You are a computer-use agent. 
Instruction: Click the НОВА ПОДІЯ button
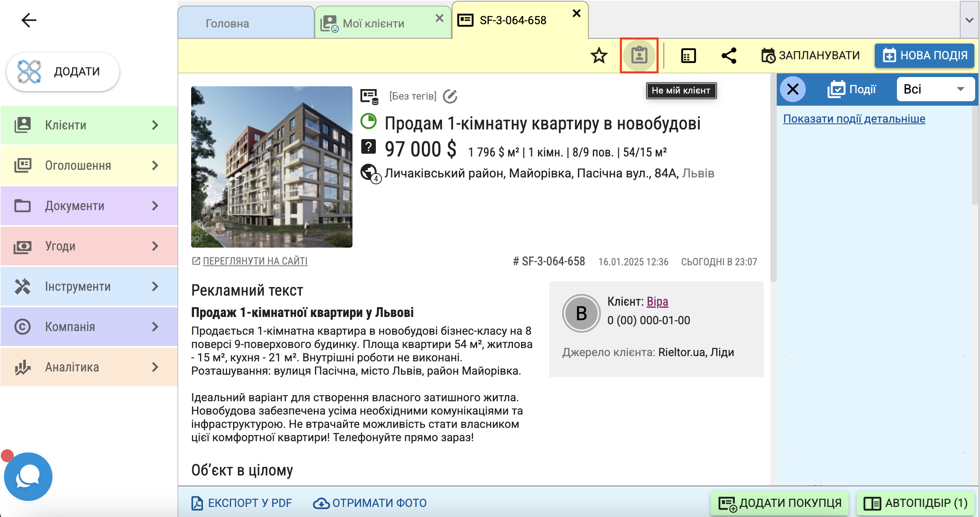[x=924, y=55]
